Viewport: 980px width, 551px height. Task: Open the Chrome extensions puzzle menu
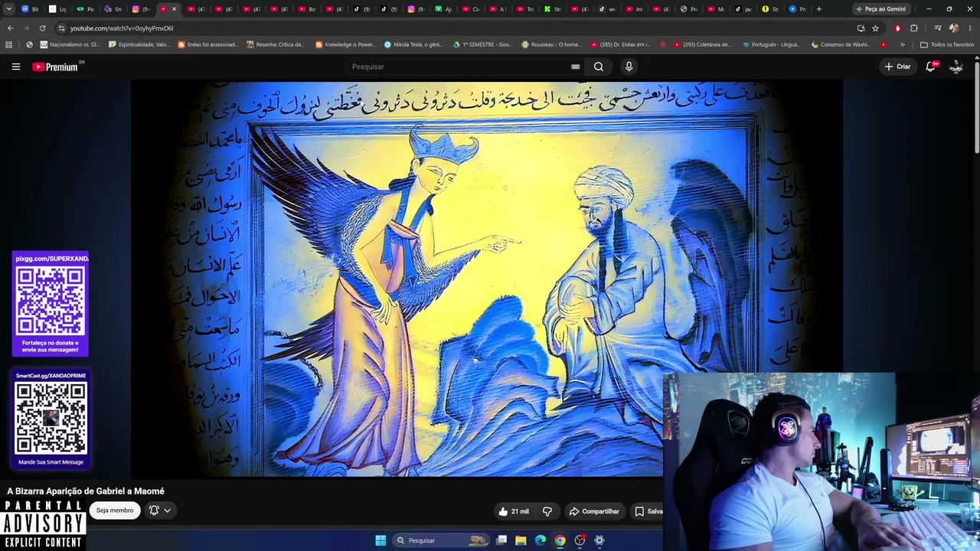tap(913, 28)
